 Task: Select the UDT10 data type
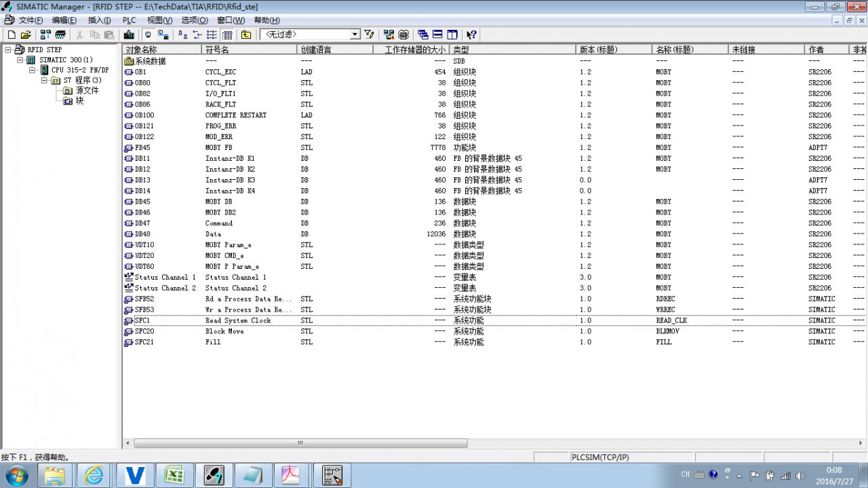[x=139, y=245]
